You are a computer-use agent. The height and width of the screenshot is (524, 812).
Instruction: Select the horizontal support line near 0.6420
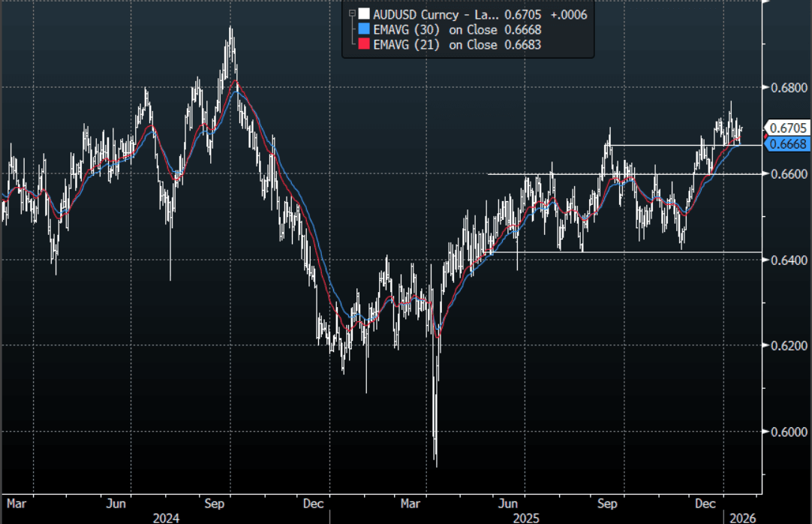(624, 252)
